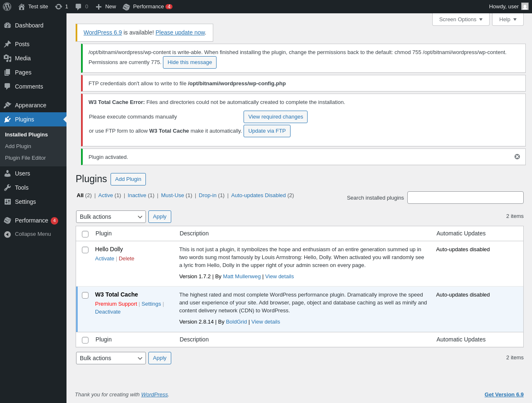Screen dimensions: 532x403
Task: Open the Dashboard menu
Action: [33, 25]
